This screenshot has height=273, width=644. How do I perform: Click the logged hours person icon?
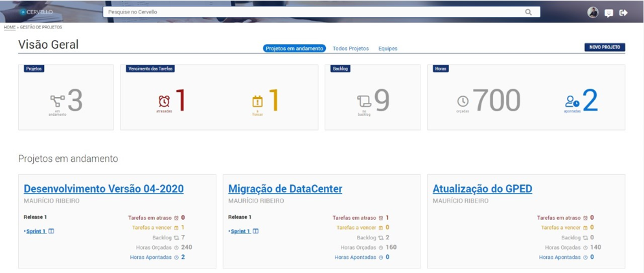tap(572, 101)
